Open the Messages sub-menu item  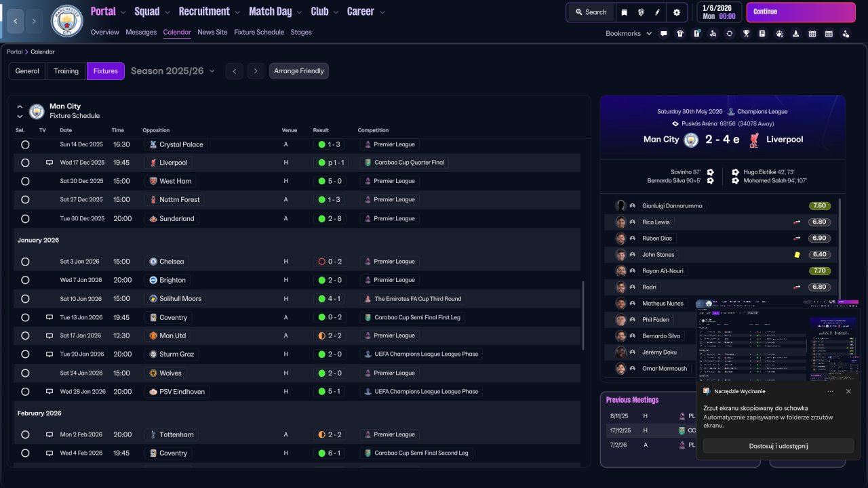[x=141, y=32]
